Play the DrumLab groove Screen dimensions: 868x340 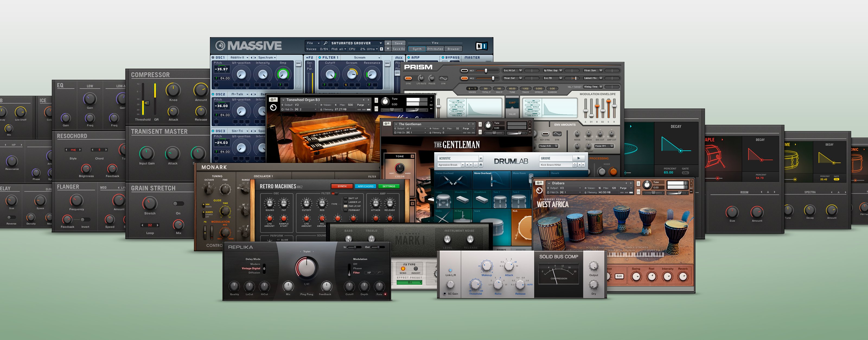[579, 158]
